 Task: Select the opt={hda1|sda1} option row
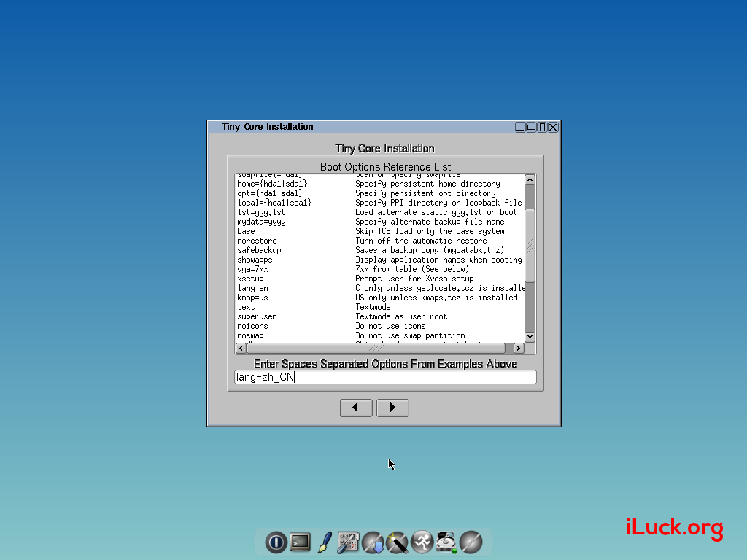coord(379,193)
